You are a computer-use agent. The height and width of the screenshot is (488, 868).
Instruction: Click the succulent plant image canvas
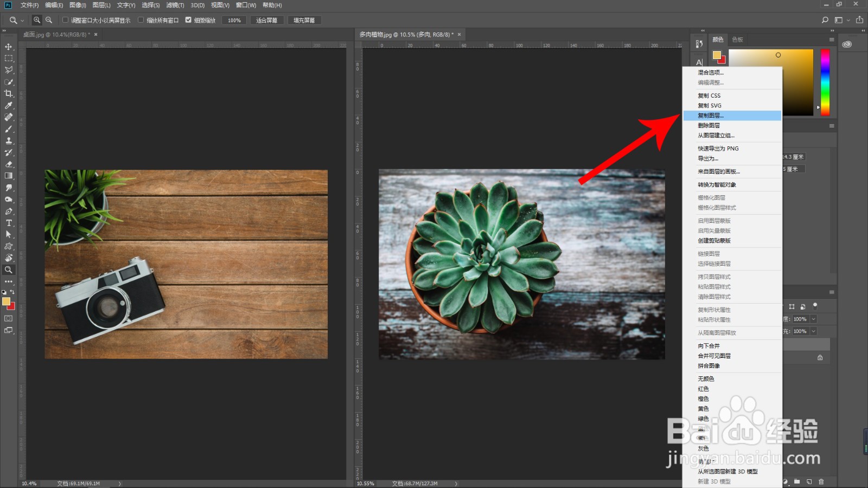521,264
